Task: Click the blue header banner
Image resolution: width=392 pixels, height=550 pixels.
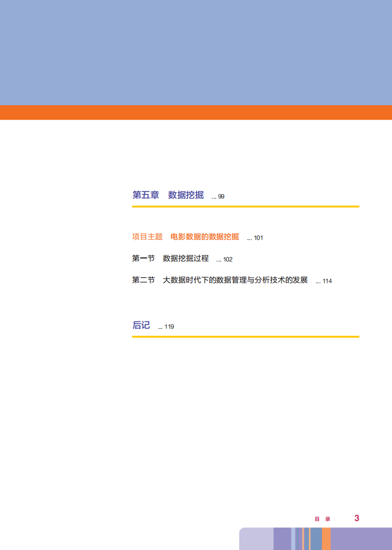Action: [x=196, y=53]
